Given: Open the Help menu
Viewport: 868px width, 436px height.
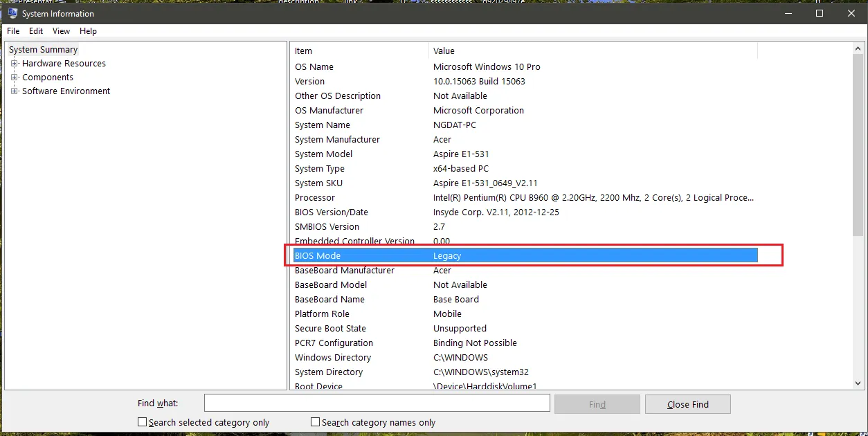Looking at the screenshot, I should point(88,30).
